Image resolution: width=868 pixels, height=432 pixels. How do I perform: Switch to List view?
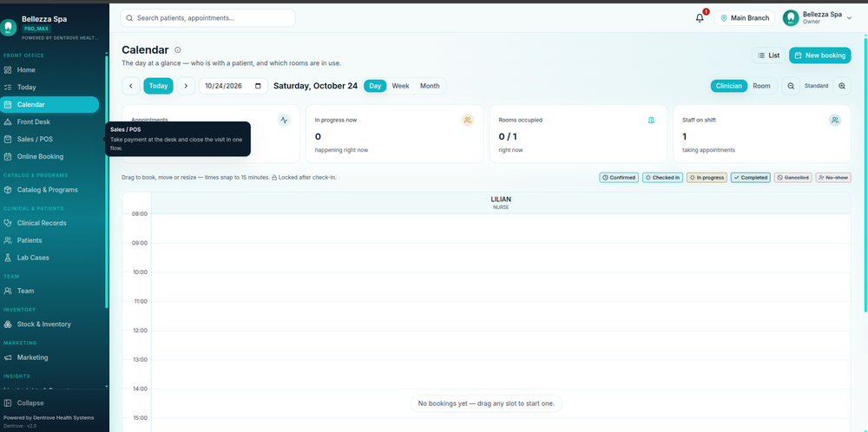[768, 56]
